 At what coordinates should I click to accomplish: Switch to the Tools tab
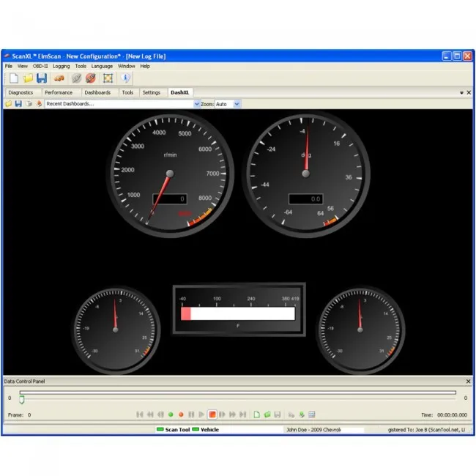coord(127,92)
